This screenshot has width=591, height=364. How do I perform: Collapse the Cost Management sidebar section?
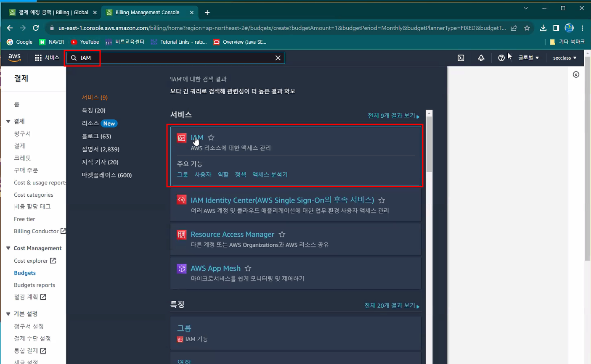[x=8, y=248]
